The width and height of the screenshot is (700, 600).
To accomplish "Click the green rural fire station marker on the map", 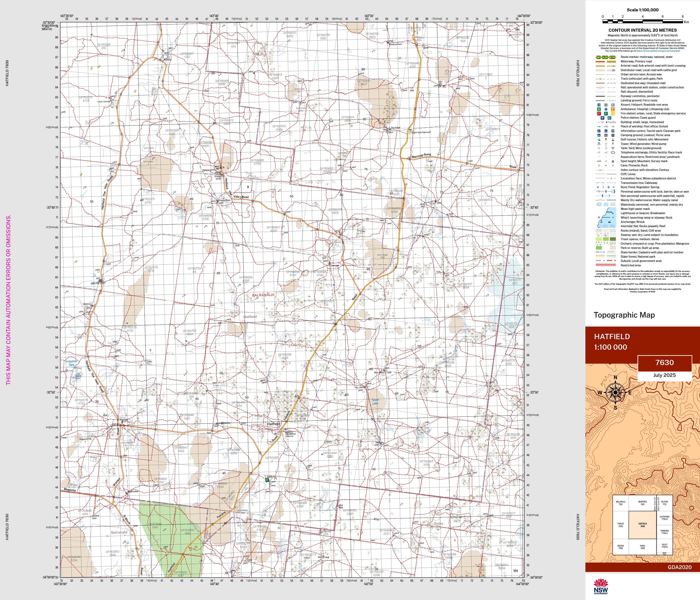I will pyautogui.click(x=267, y=480).
